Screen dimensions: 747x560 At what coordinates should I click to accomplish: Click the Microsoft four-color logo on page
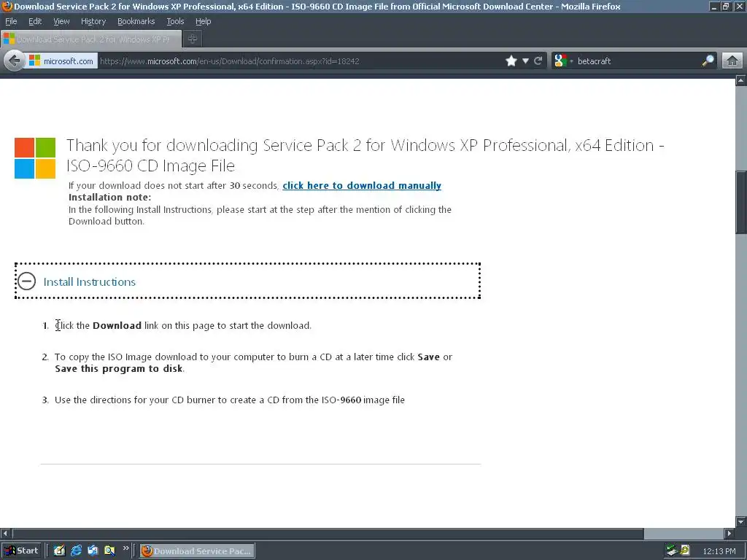[x=35, y=158]
